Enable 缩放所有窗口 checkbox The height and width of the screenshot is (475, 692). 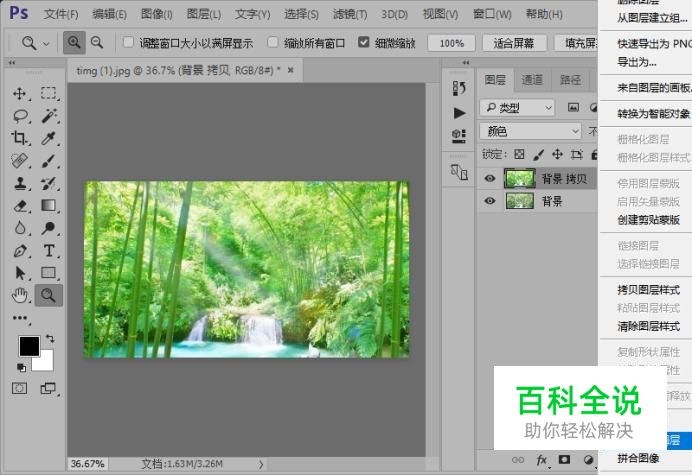tap(273, 42)
